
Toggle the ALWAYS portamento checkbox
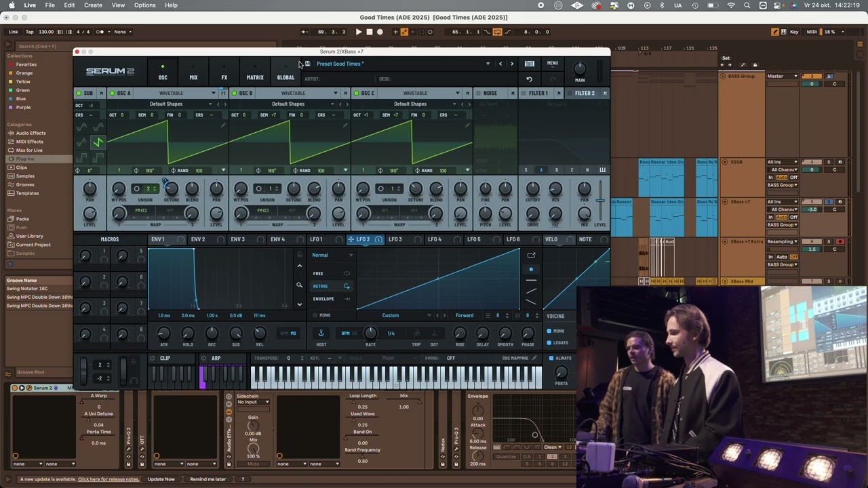point(551,358)
